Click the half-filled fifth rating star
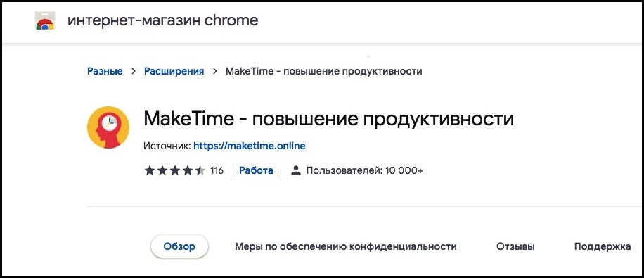Viewport: 644px width, 278px height. point(200,170)
